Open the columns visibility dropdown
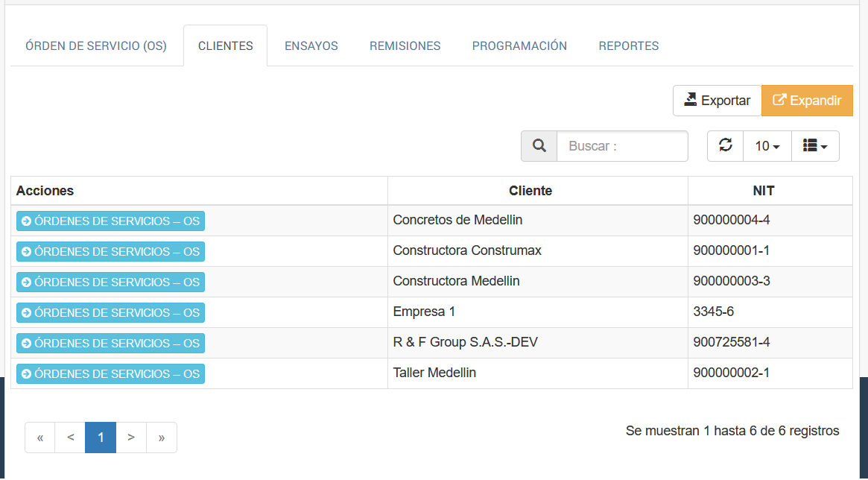 click(x=815, y=146)
